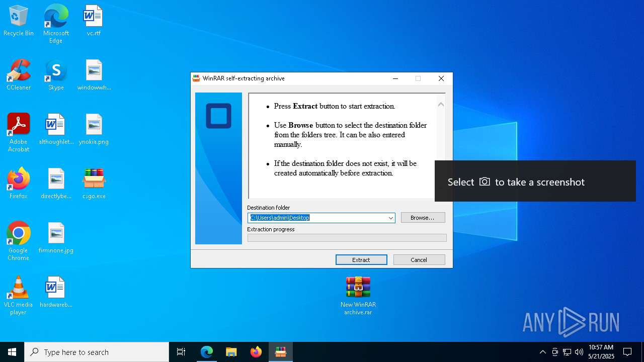Select the windowwh... image file
Viewport: 644px width, 362px height.
click(x=94, y=75)
